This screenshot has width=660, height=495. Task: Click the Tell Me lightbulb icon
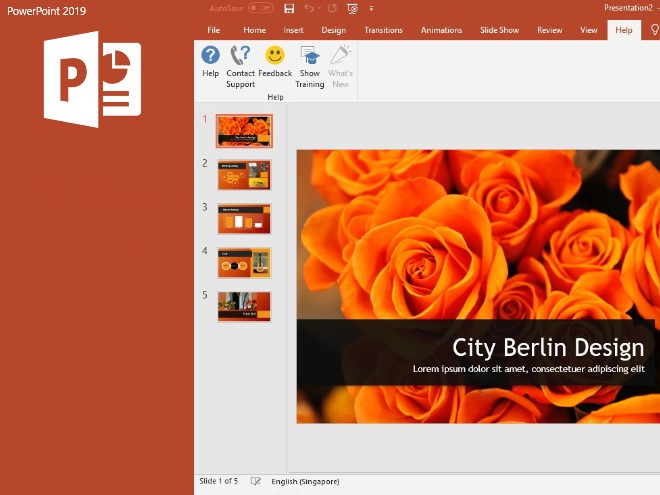654,30
